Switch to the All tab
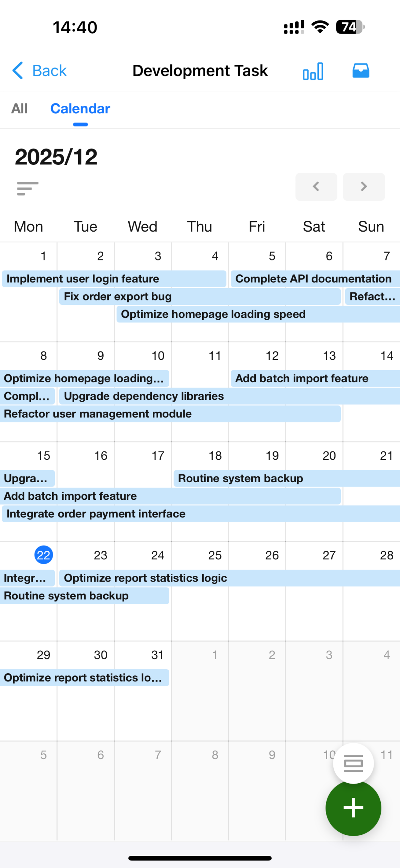The height and width of the screenshot is (868, 400). coord(19,109)
